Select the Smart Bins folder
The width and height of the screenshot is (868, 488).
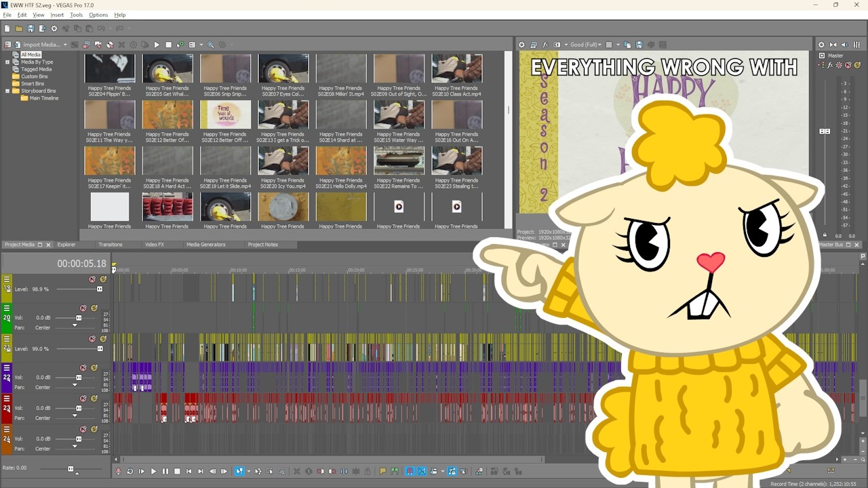tap(33, 84)
